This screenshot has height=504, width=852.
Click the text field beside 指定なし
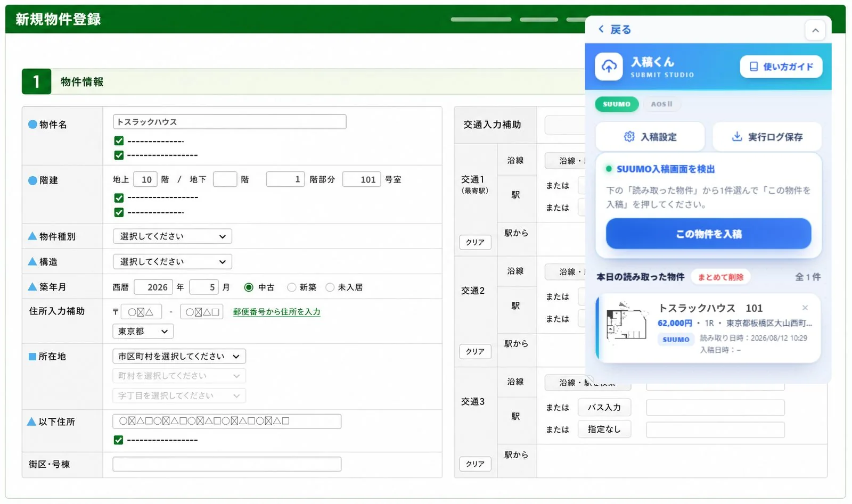[715, 429]
